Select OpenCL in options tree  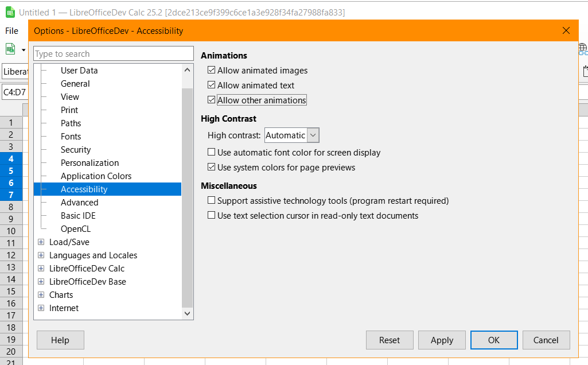point(76,229)
